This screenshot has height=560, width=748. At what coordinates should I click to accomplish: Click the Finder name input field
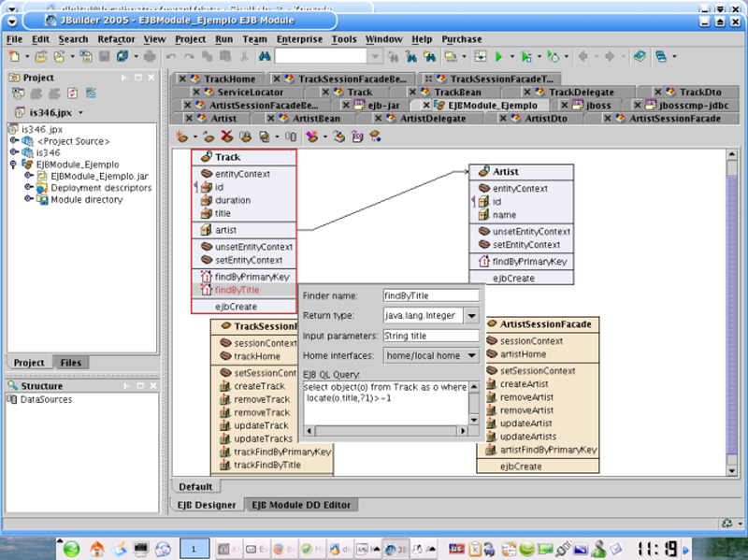[x=430, y=295]
